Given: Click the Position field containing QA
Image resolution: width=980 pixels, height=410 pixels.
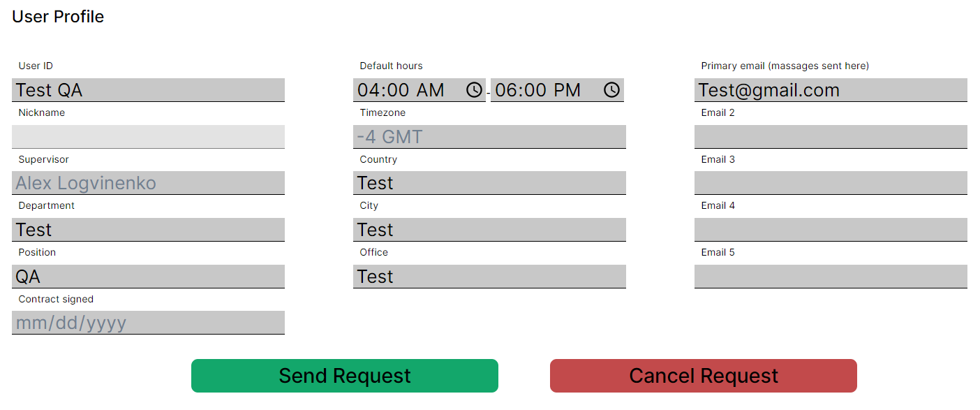Looking at the screenshot, I should 148,277.
